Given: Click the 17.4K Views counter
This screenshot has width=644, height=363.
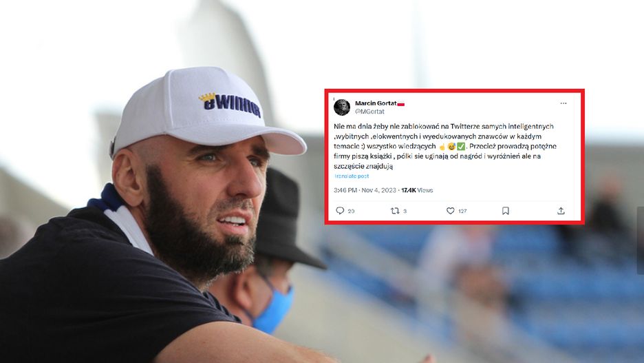Looking at the screenshot, I should [417, 190].
